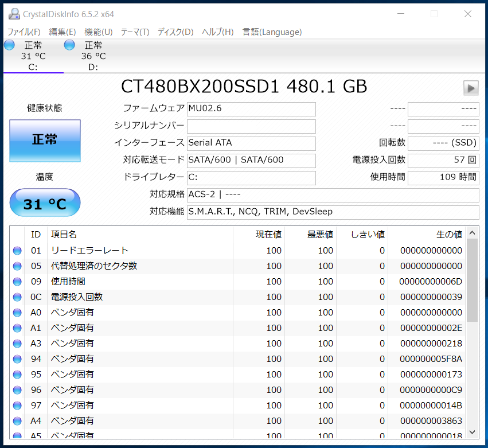Click status icon for attribute 97 row

pos(17,406)
